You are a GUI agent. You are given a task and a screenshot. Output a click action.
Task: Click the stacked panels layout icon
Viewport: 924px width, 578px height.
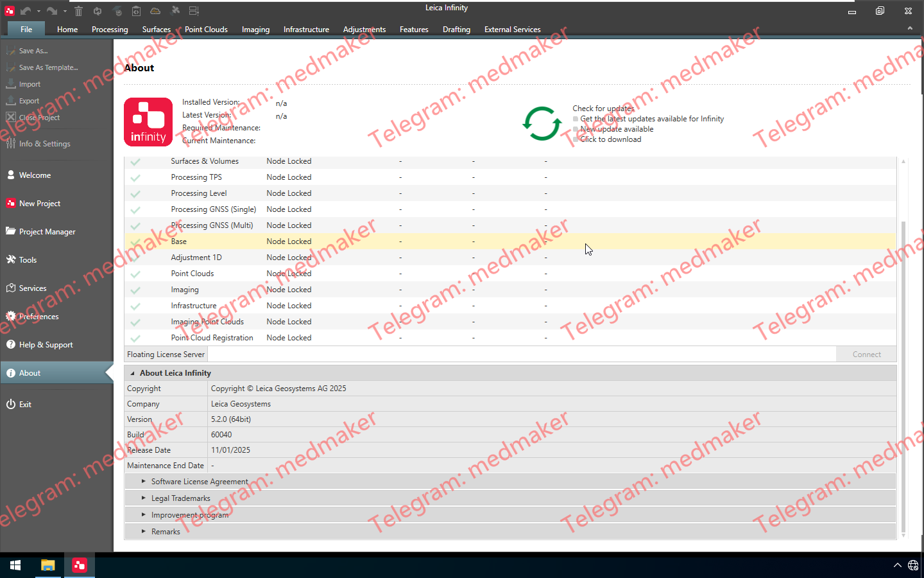[194, 11]
